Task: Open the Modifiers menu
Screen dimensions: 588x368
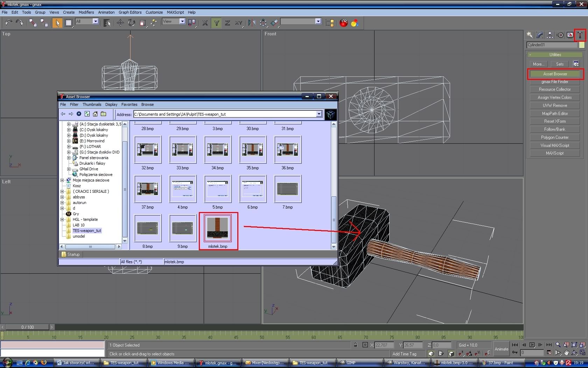Action: click(x=86, y=12)
